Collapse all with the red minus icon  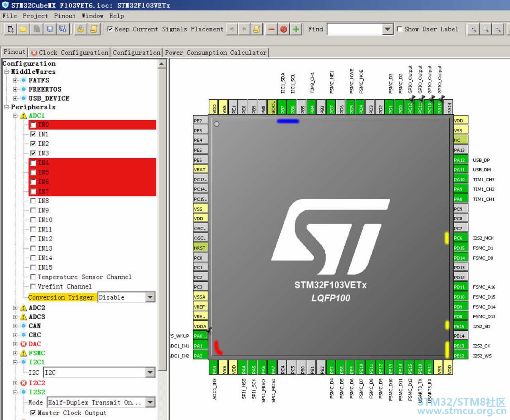tap(271, 29)
